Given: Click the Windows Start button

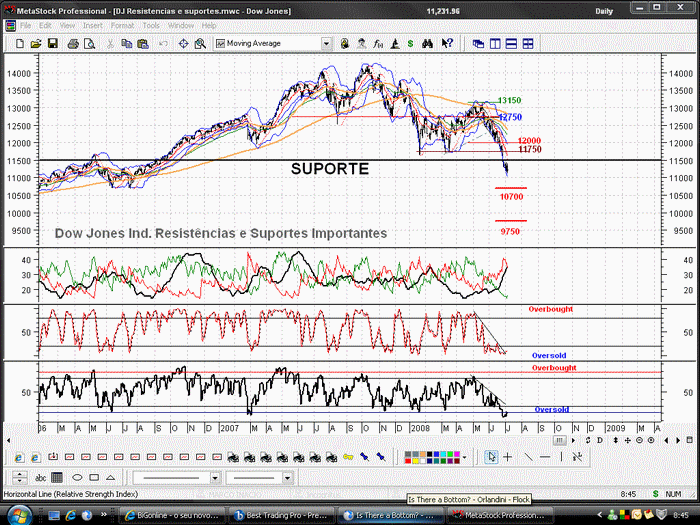Looking at the screenshot, I should click(19, 516).
